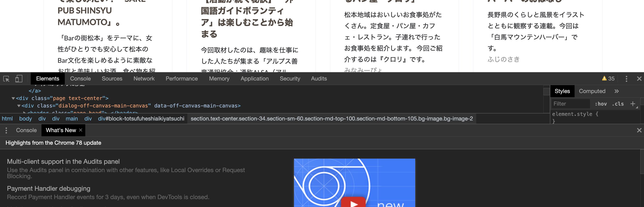Switch to the Console panel tab

click(80, 79)
